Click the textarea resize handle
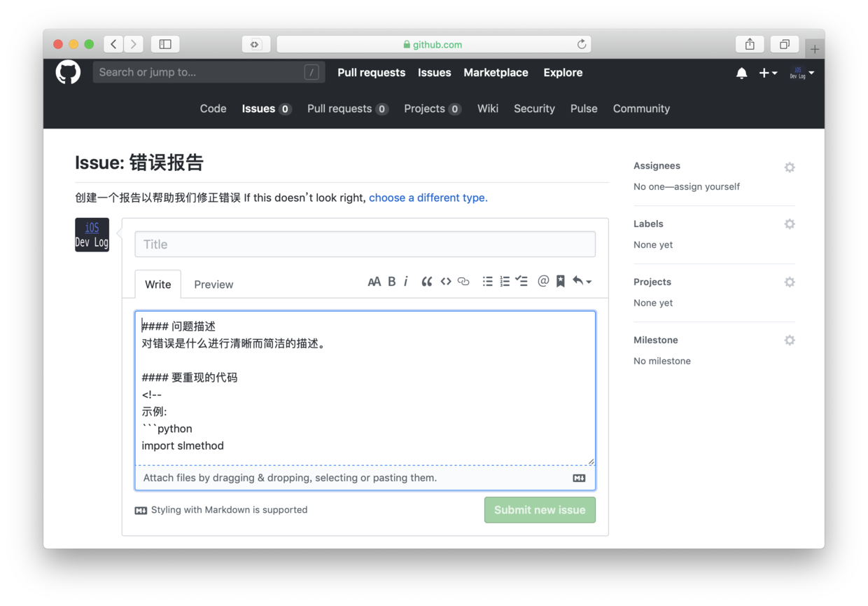Viewport: 868px width, 606px height. click(x=591, y=462)
